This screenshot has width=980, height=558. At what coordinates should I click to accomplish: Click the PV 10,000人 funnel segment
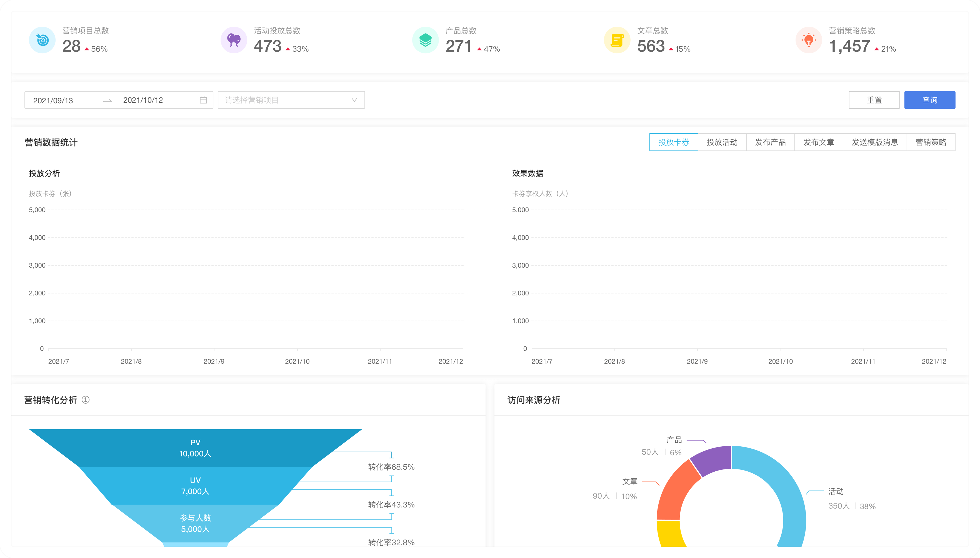[x=195, y=448]
